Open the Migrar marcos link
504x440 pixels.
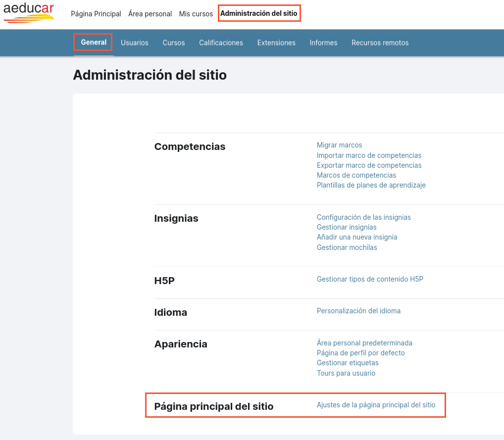[x=339, y=145]
